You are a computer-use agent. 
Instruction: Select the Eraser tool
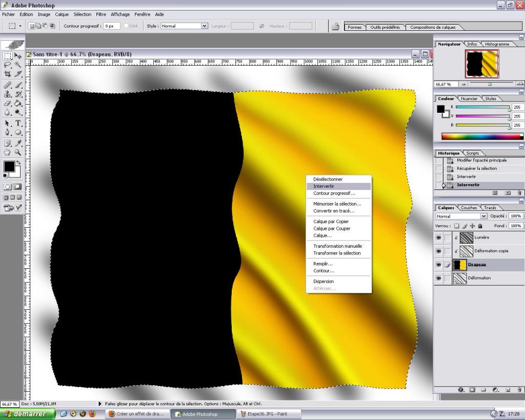8,103
